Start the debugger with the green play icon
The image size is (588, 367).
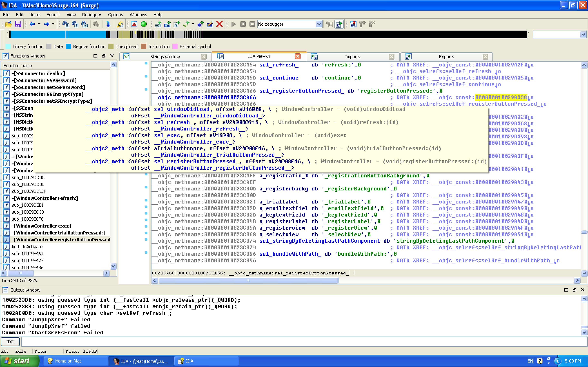pos(233,24)
